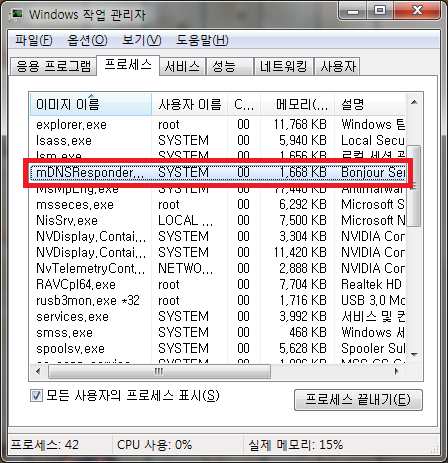Screen dimensions: 448x463
Task: Click 실제 메모리: 15% in status bar
Action: coord(295,445)
